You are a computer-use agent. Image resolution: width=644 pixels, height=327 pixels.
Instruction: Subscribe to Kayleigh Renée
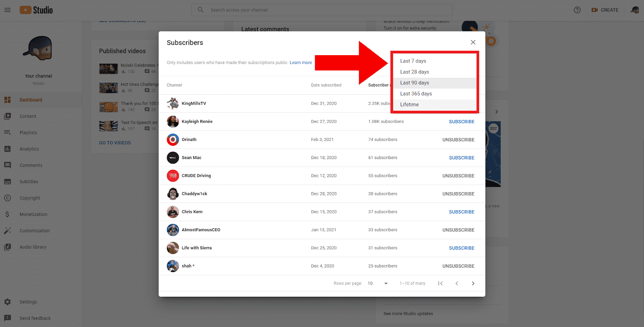point(462,122)
